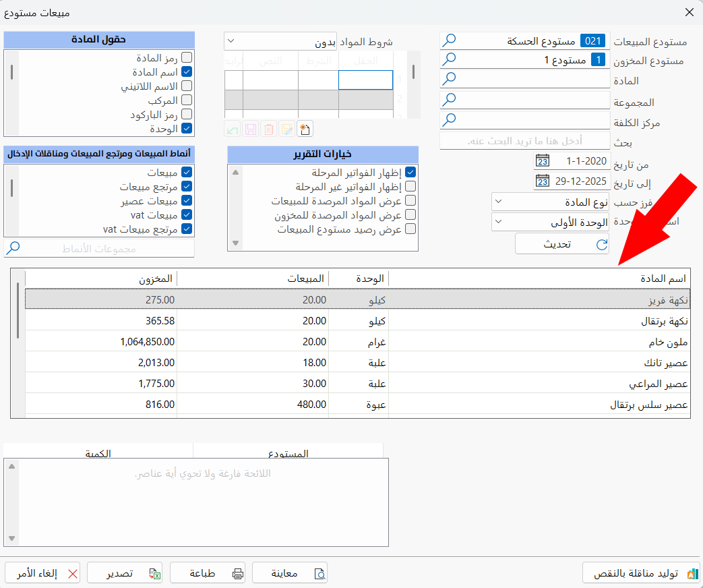Screen dimensions: 703x588
Task: Click the trash icon to delete a condition
Action: [268, 129]
